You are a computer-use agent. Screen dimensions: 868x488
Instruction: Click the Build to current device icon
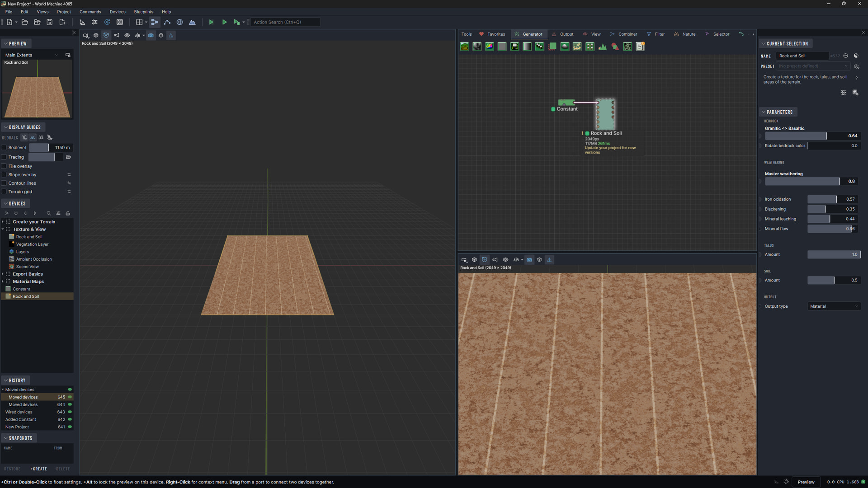[x=236, y=22]
